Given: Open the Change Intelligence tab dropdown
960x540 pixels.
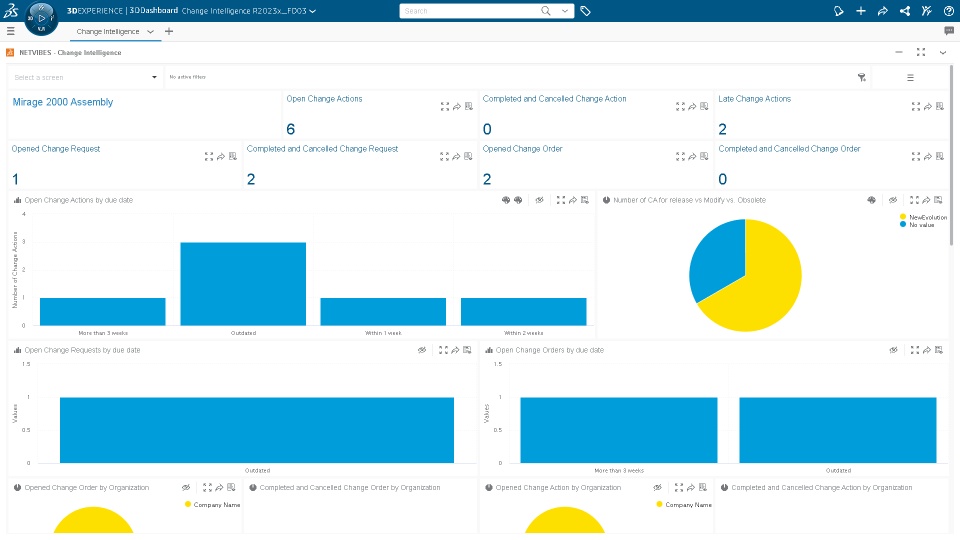Looking at the screenshot, I should 150,31.
